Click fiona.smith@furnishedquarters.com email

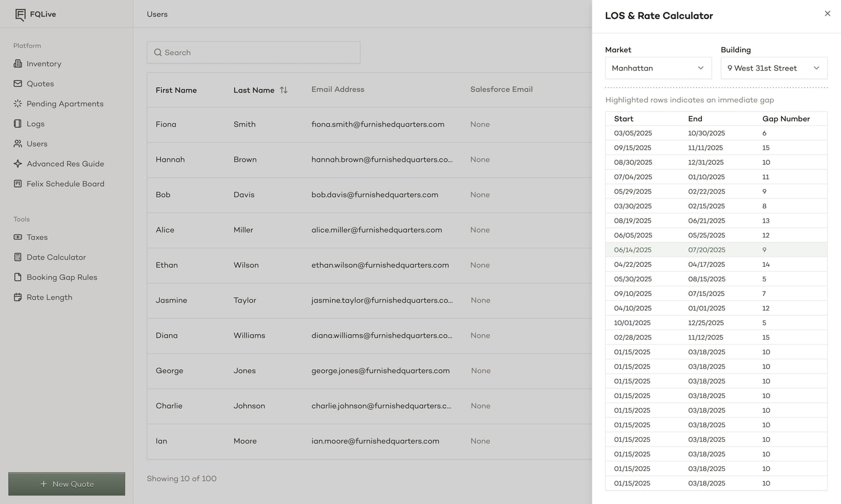[378, 124]
